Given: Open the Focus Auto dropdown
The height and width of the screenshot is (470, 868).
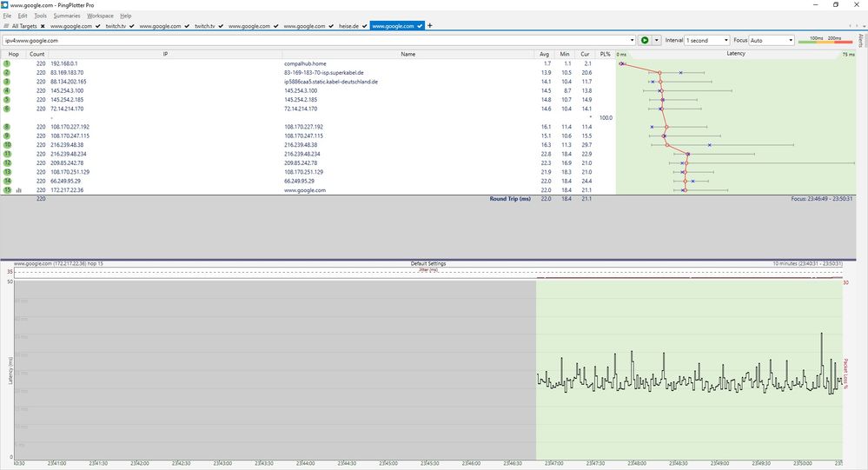Looking at the screenshot, I should pos(772,40).
